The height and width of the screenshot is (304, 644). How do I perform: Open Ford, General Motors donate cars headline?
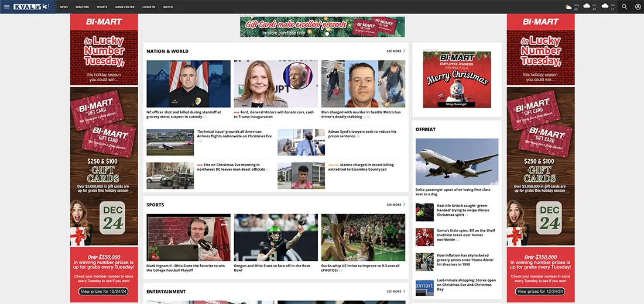click(274, 115)
